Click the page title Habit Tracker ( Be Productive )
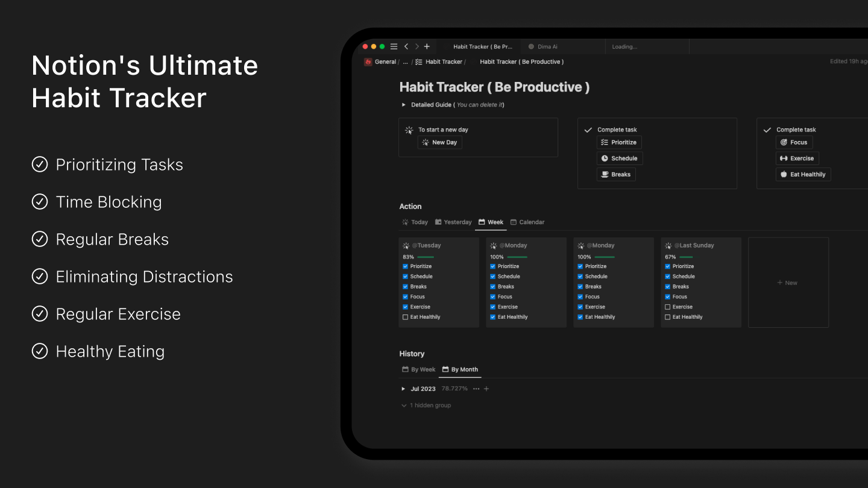 (x=494, y=87)
